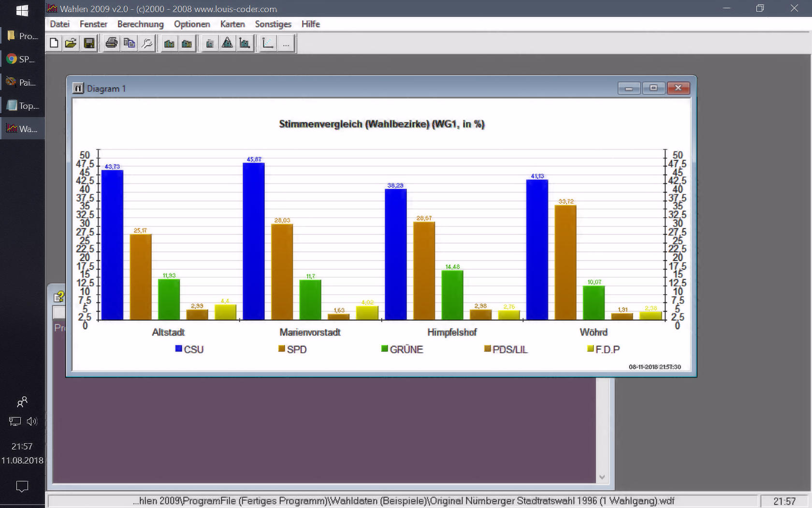This screenshot has width=812, height=508.
Task: Maximize the Diagram 1 window
Action: [653, 88]
